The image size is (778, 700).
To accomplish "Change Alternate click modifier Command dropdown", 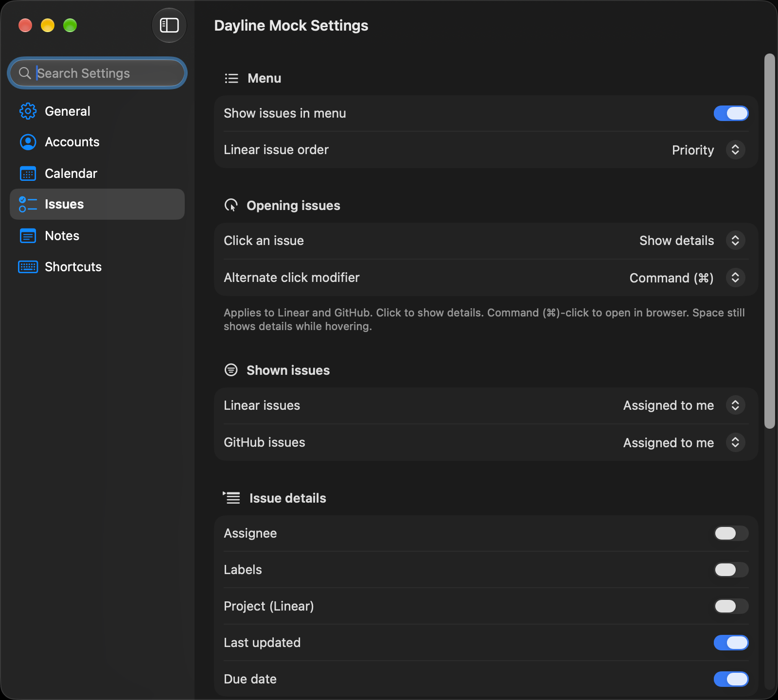I will (687, 278).
